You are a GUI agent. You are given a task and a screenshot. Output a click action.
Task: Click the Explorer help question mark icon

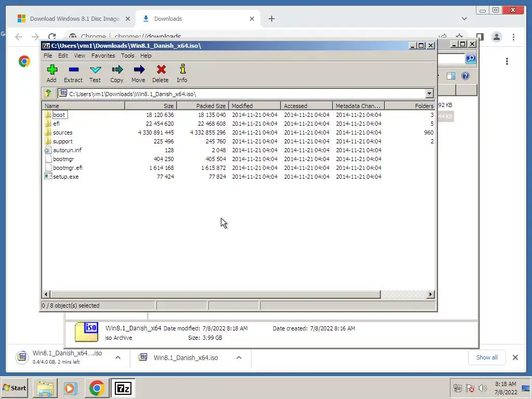pyautogui.click(x=465, y=76)
